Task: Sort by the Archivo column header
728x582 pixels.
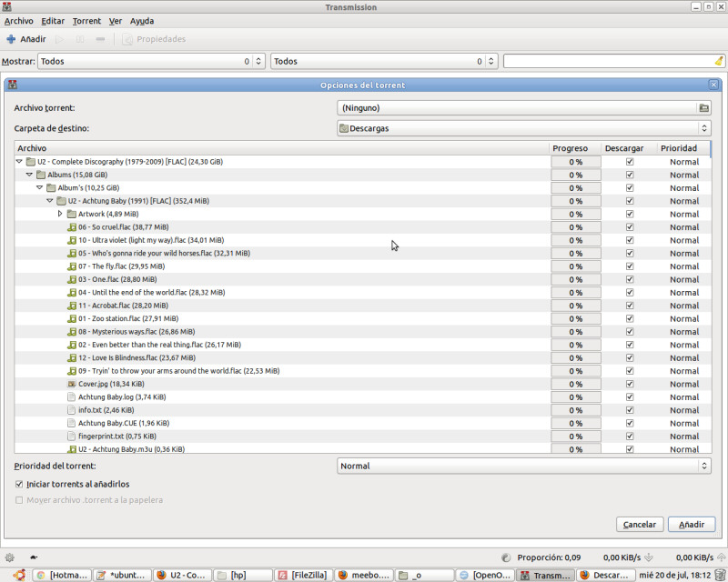Action: [281, 148]
